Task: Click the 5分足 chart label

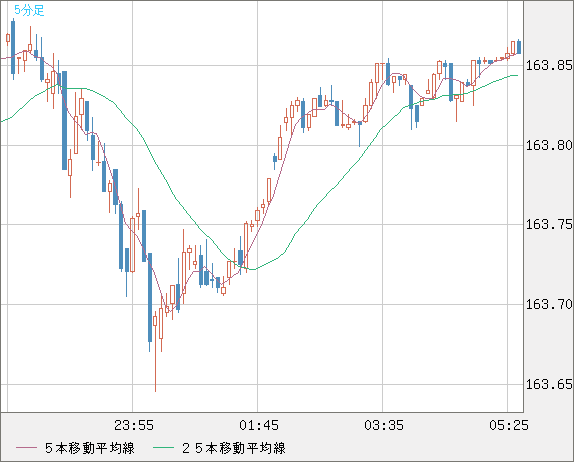Action: pyautogui.click(x=29, y=10)
